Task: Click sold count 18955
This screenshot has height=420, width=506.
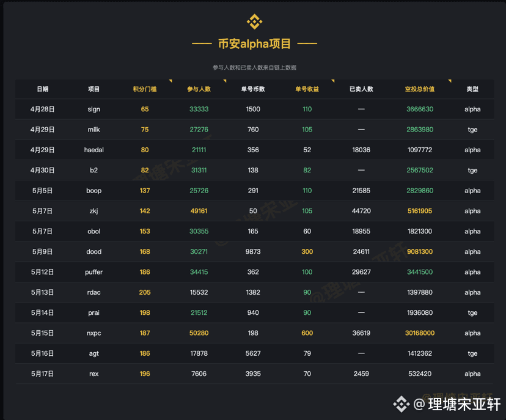Action: (361, 231)
